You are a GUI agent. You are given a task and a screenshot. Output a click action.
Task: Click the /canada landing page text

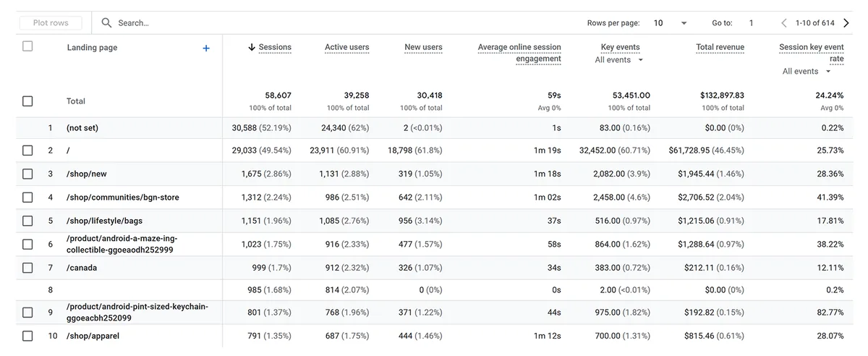[82, 268]
